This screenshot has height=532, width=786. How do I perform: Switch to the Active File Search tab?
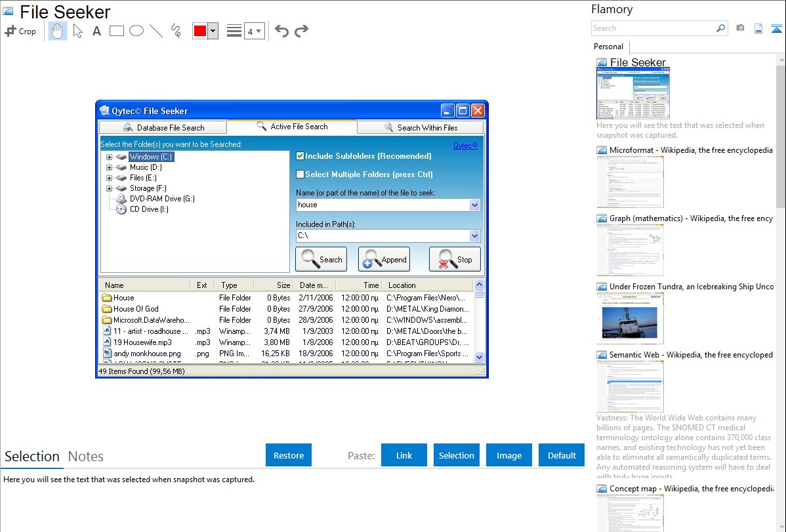[292, 127]
